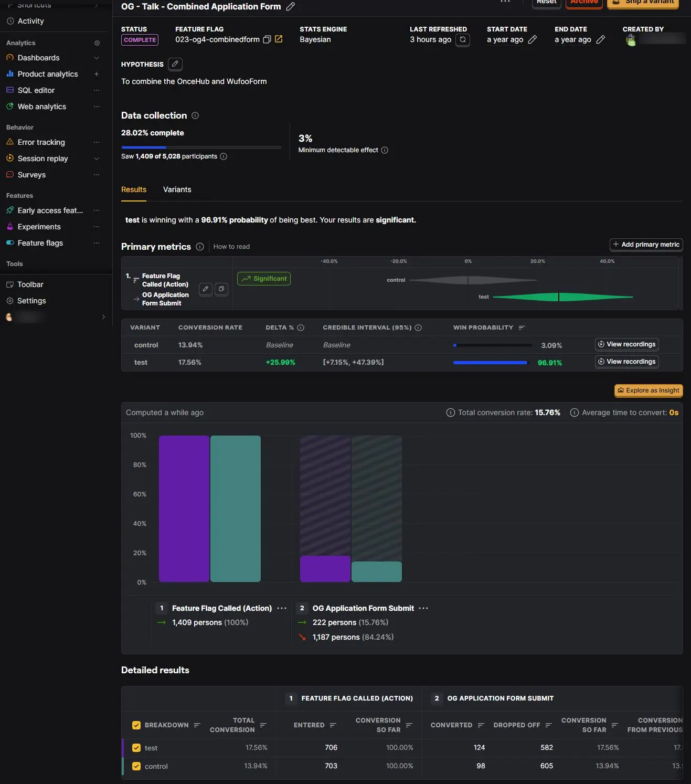The width and height of the screenshot is (691, 784).
Task: Uncheck the control breakdown checkbox
Action: coord(136,766)
